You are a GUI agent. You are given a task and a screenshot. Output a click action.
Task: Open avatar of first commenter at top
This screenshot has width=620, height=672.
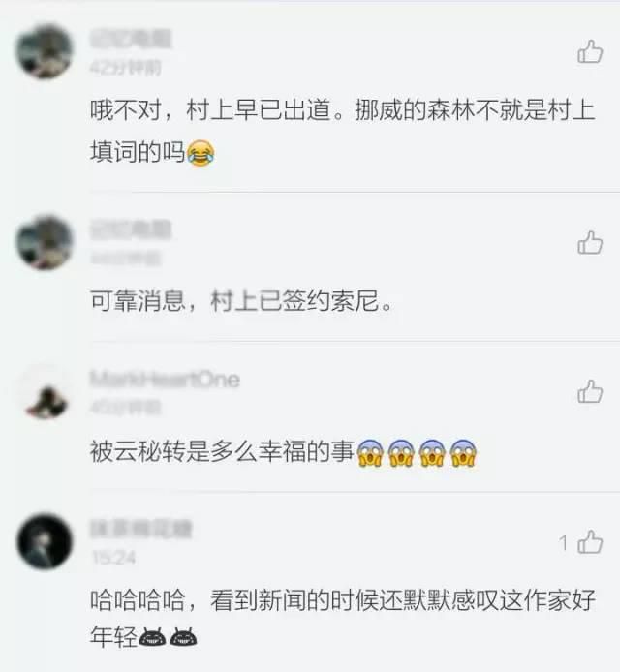(45, 51)
